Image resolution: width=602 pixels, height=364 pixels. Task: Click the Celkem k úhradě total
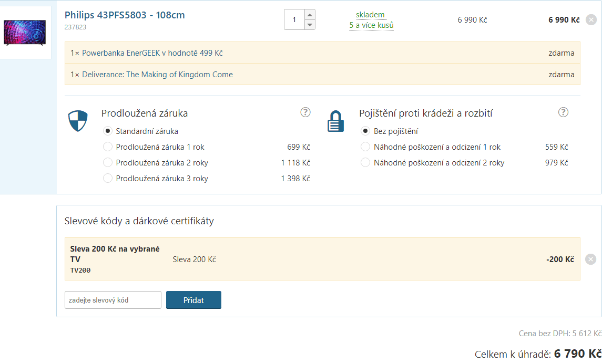[538, 353]
